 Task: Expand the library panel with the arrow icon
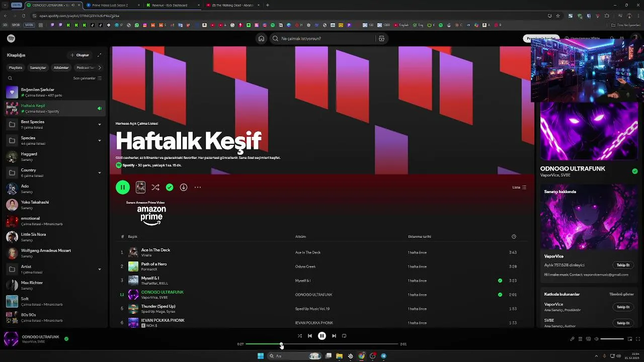[x=99, y=55]
